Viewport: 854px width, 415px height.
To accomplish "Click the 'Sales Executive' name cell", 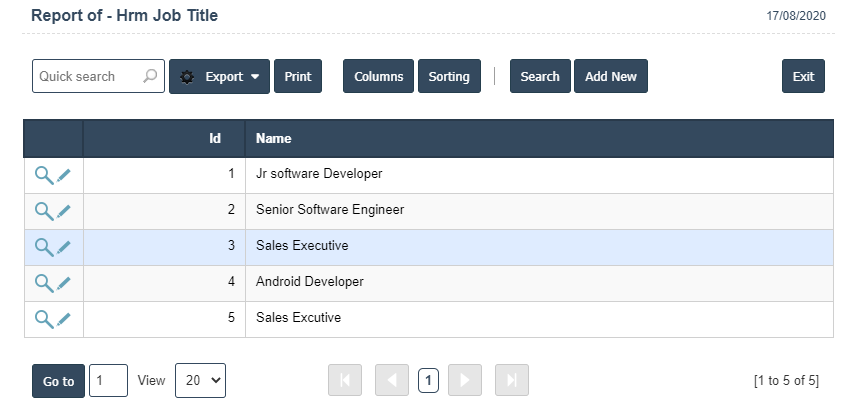I will 539,247.
